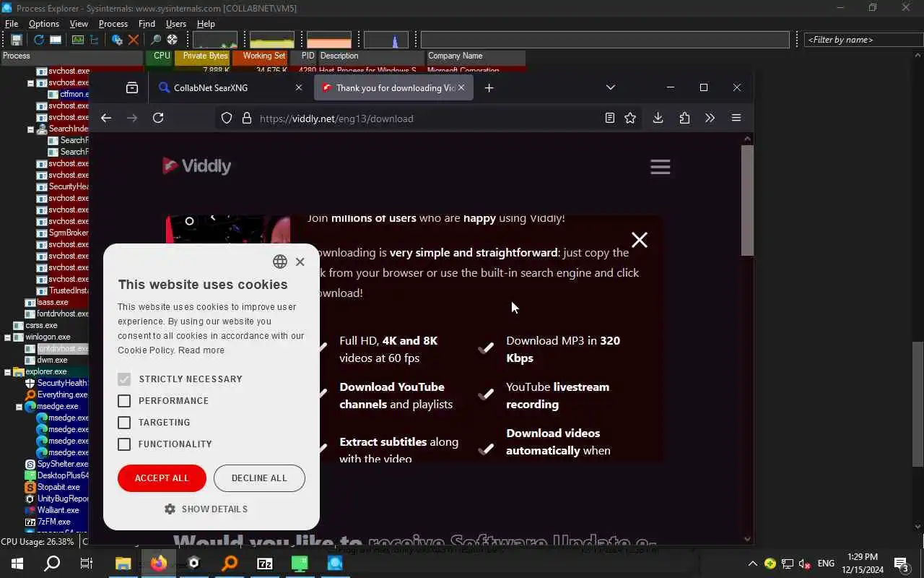This screenshot has width=924, height=578.
Task: Open File menu in Process Explorer
Action: [x=12, y=24]
